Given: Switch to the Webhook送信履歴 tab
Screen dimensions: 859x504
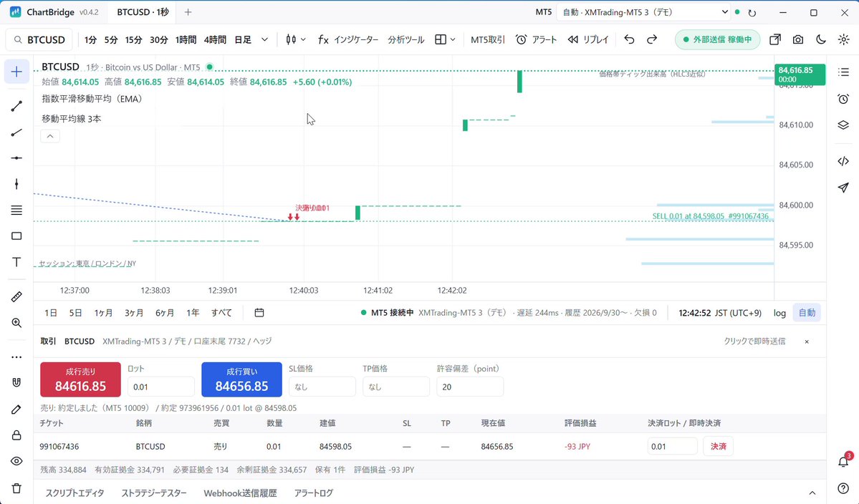Looking at the screenshot, I should (x=240, y=493).
